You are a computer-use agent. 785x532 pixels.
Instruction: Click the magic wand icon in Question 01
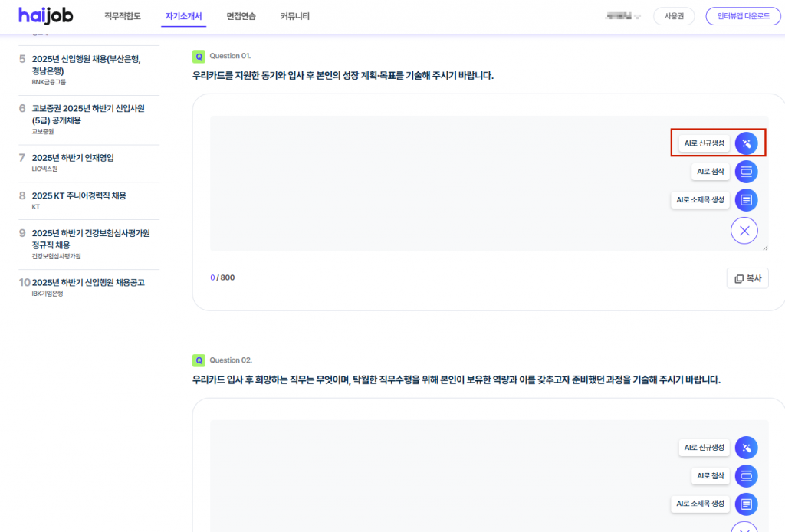746,143
